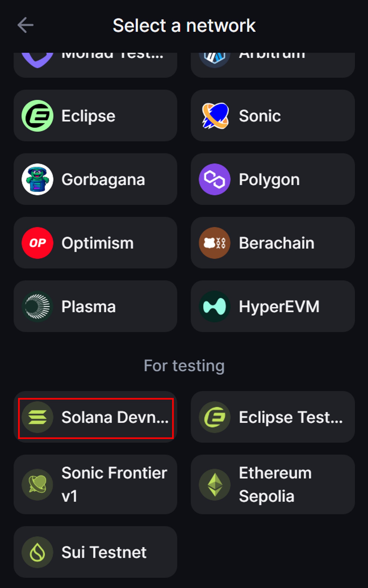Click the purple Polygon logo icon
This screenshot has height=588, width=368.
pos(215,179)
